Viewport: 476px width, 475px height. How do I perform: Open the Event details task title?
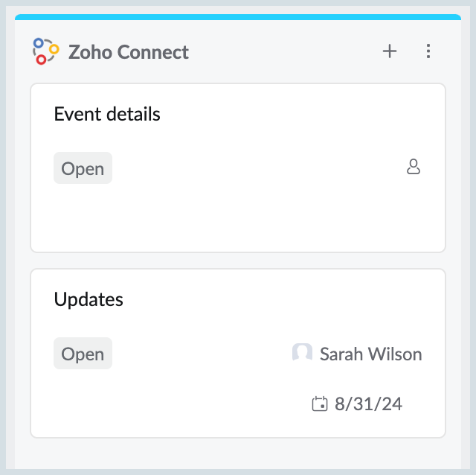[107, 114]
